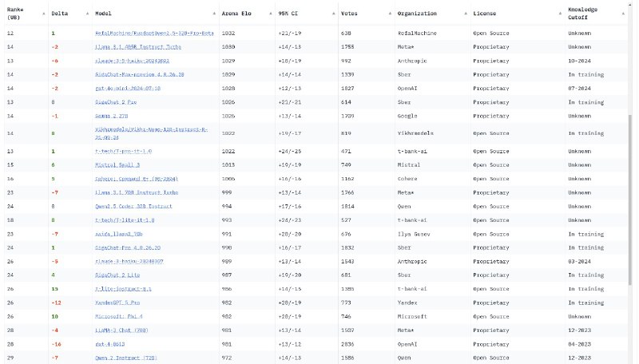Screen dimensions: 639x364
Task: Open the gpt-4o-mini-2024-07-18 link
Action: pos(128,89)
